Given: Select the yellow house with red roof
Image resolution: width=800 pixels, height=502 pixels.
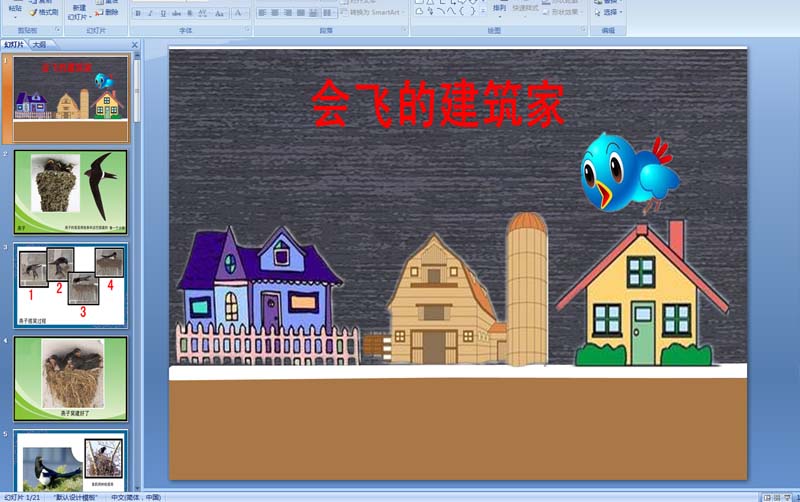Looking at the screenshot, I should [x=642, y=293].
